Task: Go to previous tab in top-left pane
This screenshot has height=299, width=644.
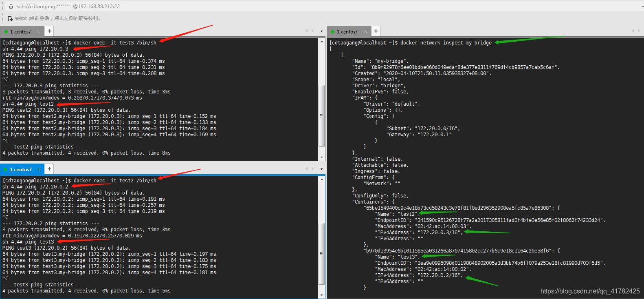Action: [x=307, y=31]
